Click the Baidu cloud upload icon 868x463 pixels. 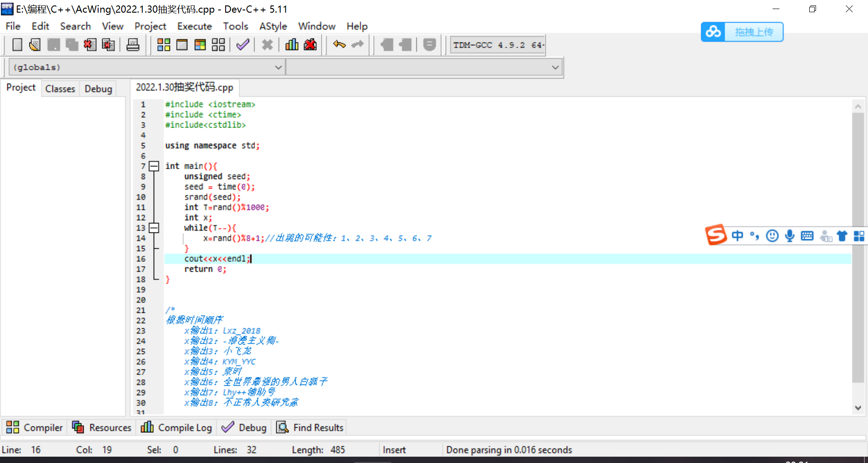(713, 32)
